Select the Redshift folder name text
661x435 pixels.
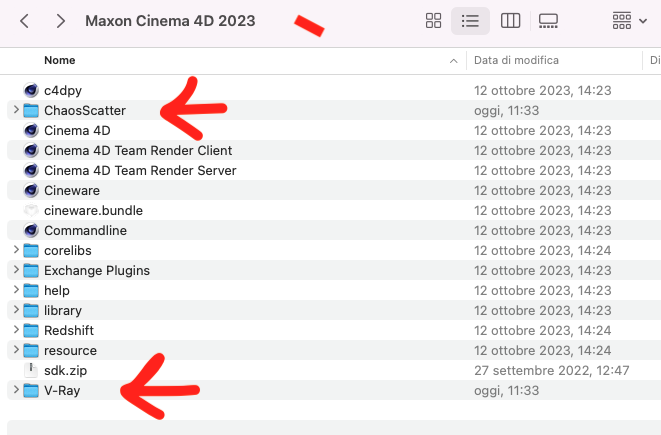pyautogui.click(x=69, y=330)
